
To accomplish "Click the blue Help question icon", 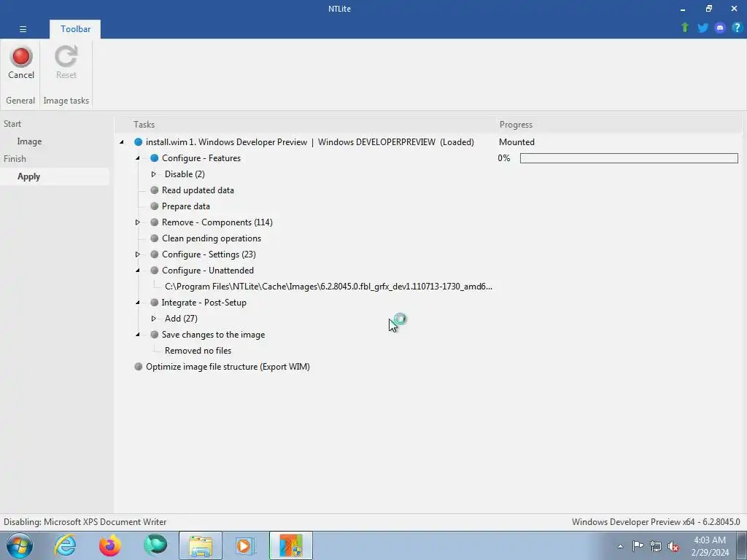I will (737, 28).
